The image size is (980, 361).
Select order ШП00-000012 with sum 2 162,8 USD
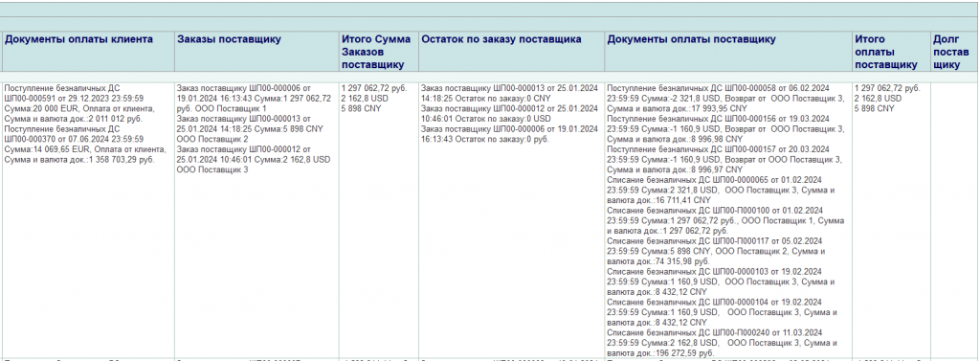click(x=254, y=159)
